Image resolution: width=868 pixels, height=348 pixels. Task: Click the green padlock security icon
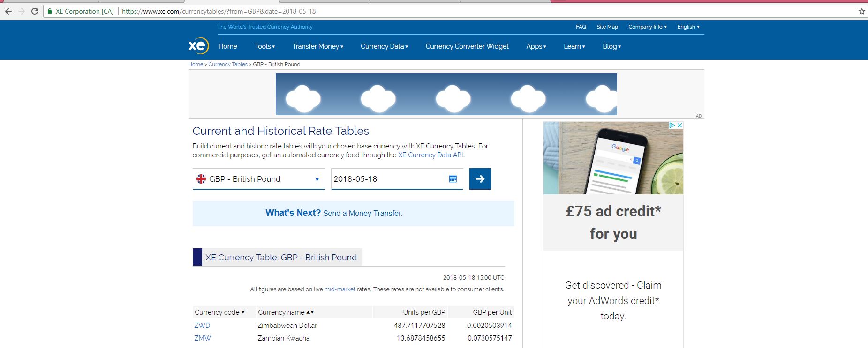click(50, 11)
